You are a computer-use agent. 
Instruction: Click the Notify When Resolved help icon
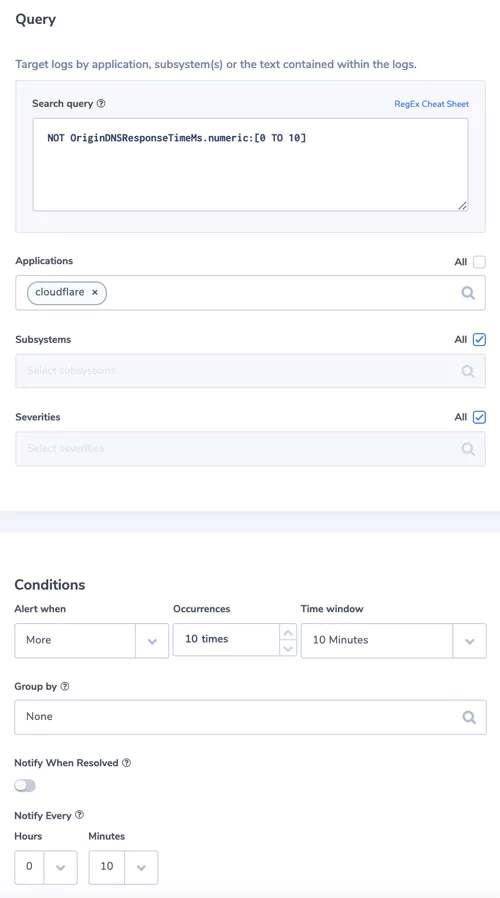[127, 763]
